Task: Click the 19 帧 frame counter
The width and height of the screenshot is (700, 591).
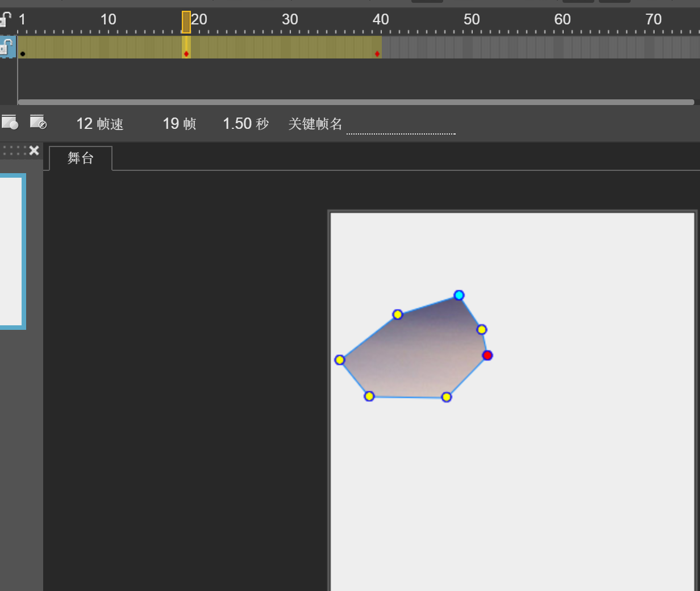Action: pyautogui.click(x=179, y=124)
